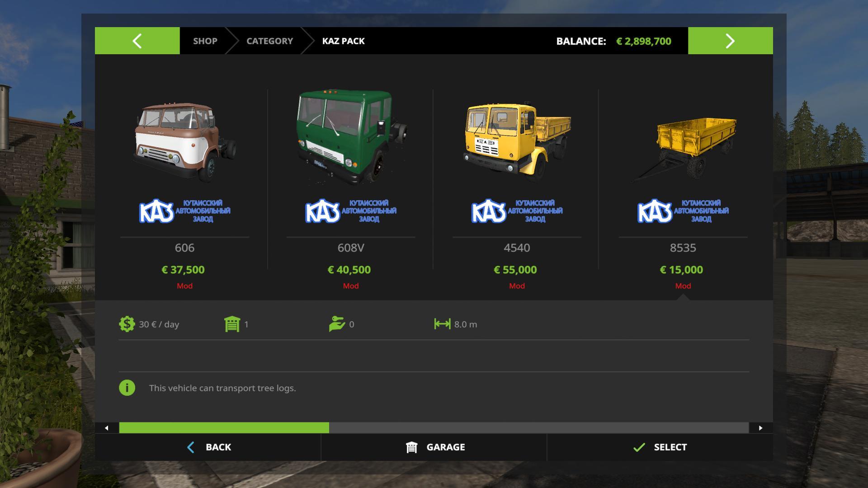Go to next page with green right arrow
This screenshot has width=868, height=488.
(x=730, y=41)
